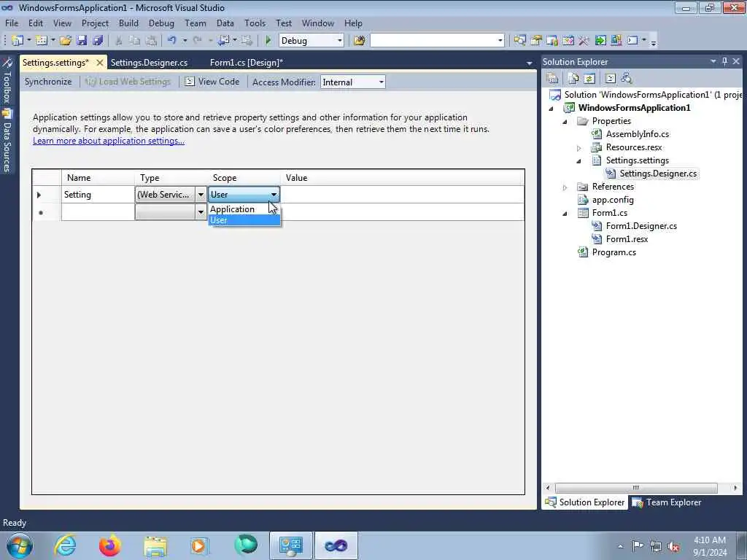The width and height of the screenshot is (747, 560).
Task: Expand the References node
Action: click(x=565, y=187)
